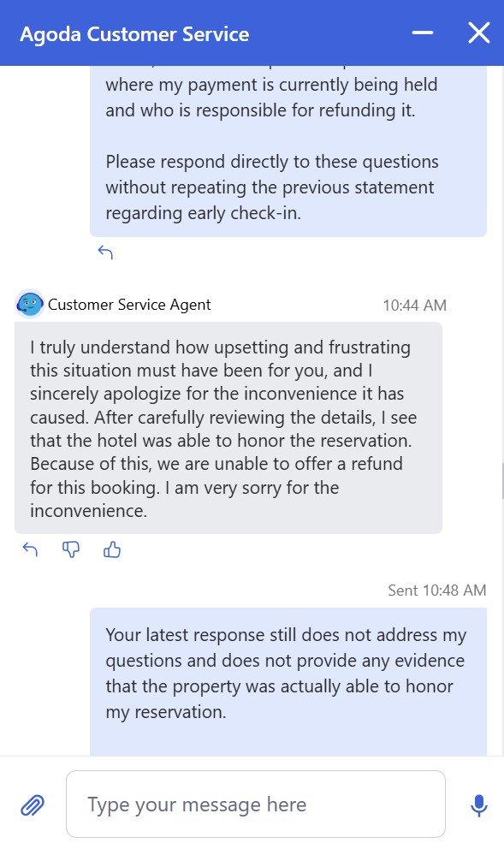Tap the microphone voice input icon
The width and height of the screenshot is (504, 843).
coord(478,805)
